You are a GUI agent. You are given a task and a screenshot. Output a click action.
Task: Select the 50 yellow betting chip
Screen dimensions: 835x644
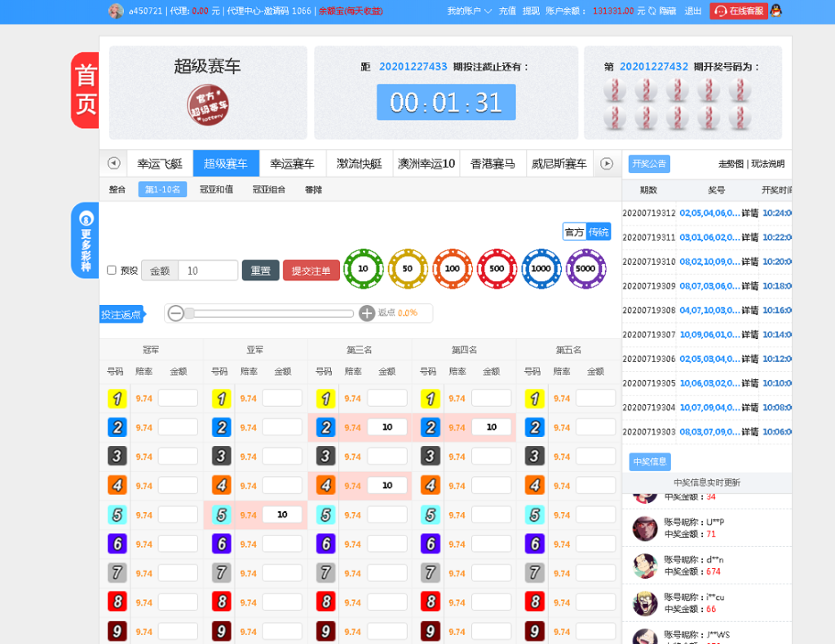tap(408, 267)
